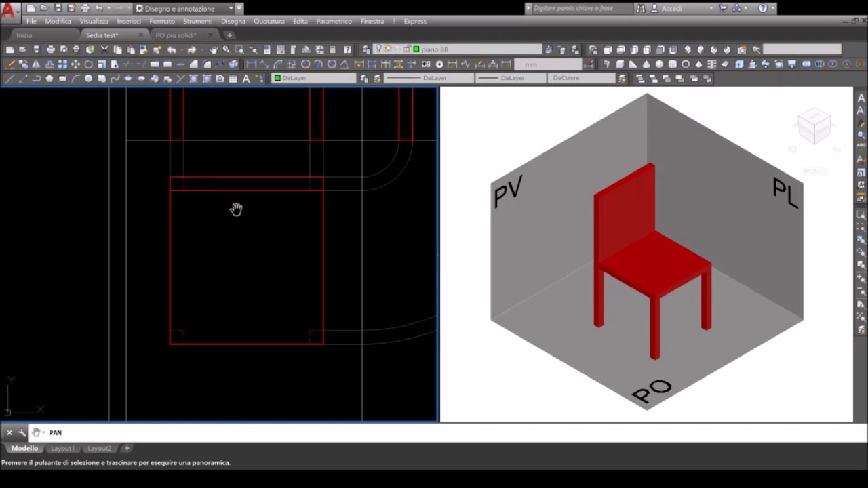Open the Disegna menu
Screen dimensions: 868x488
click(233, 21)
